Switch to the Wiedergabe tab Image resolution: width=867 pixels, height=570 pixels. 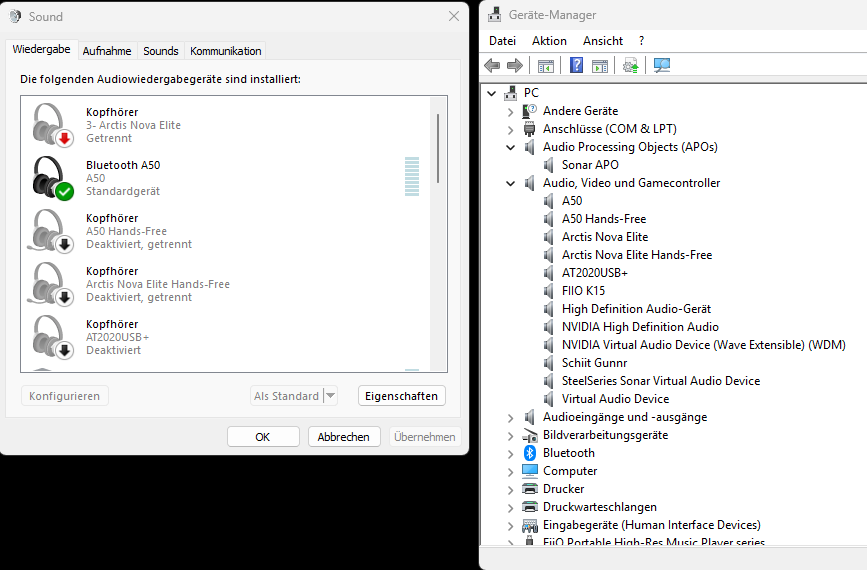coord(41,49)
